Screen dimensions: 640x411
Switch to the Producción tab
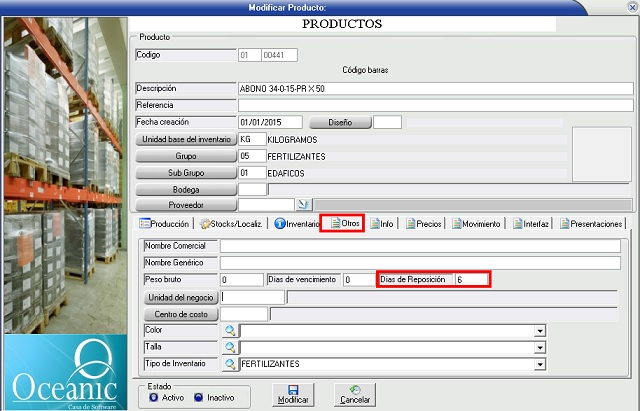point(164,224)
